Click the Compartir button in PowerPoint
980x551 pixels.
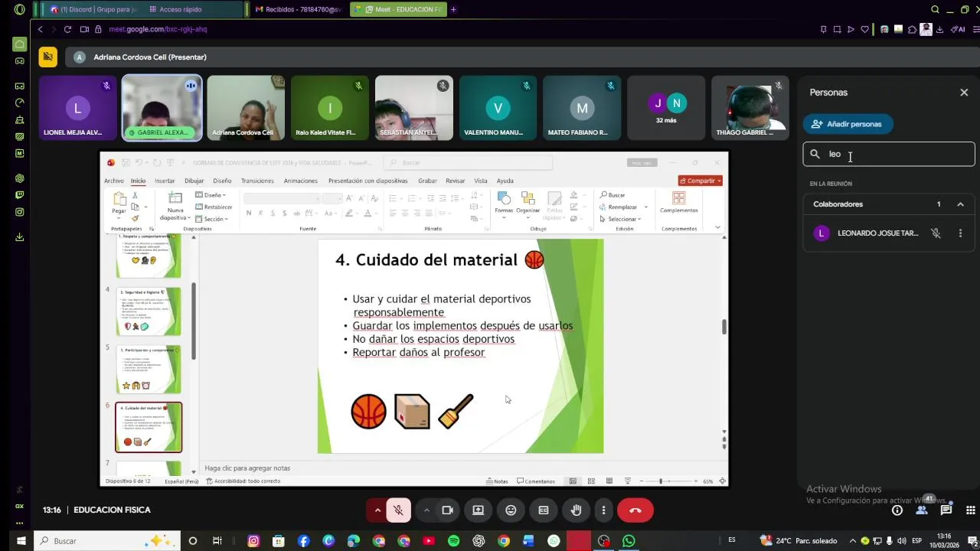pos(701,181)
